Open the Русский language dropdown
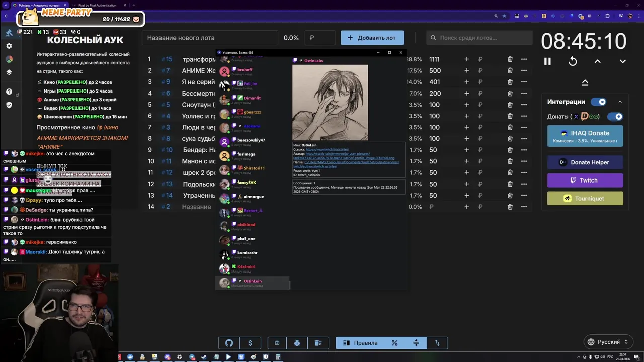 [x=608, y=342]
